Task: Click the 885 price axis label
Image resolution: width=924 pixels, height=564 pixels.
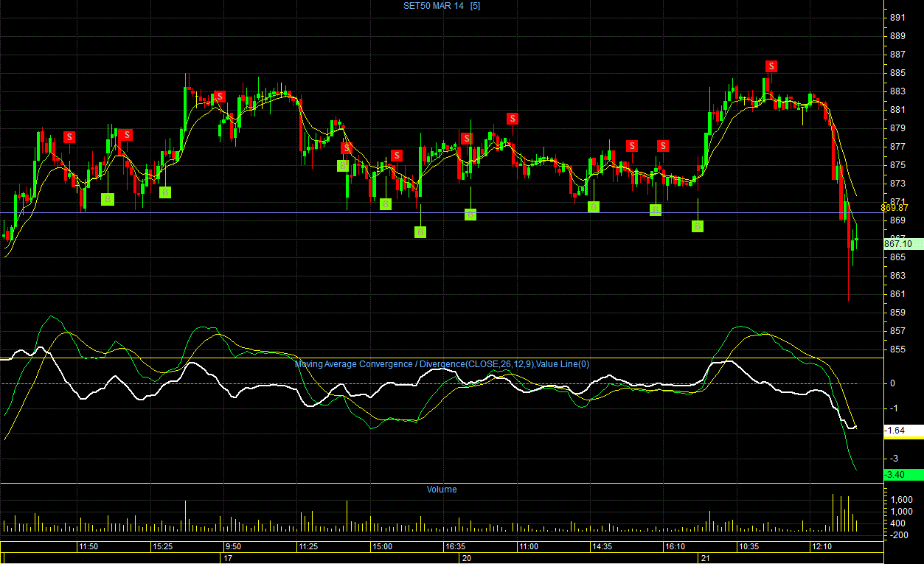Action: point(898,73)
